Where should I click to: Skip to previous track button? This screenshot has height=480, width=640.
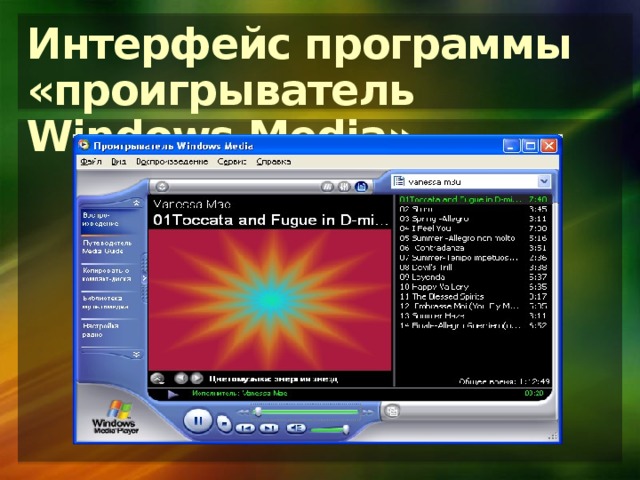246,428
